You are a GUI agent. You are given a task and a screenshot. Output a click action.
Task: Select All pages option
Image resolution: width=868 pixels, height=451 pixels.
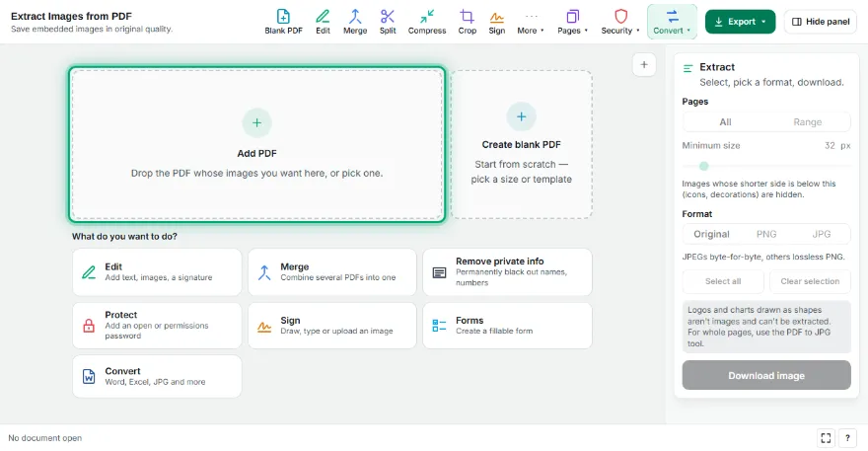725,122
